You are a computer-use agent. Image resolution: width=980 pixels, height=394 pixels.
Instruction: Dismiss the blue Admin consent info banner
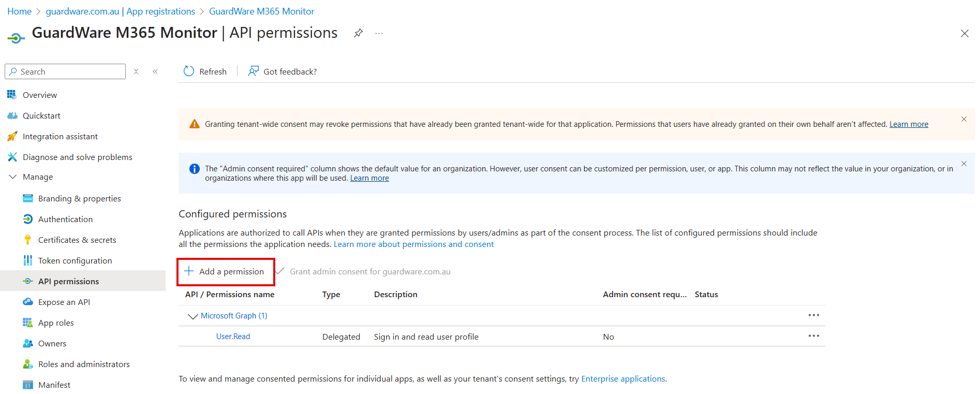pos(963,164)
